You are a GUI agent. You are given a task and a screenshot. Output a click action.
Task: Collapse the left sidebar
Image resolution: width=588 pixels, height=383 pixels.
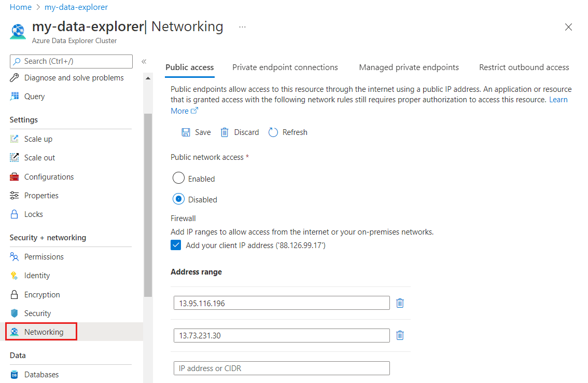(144, 61)
